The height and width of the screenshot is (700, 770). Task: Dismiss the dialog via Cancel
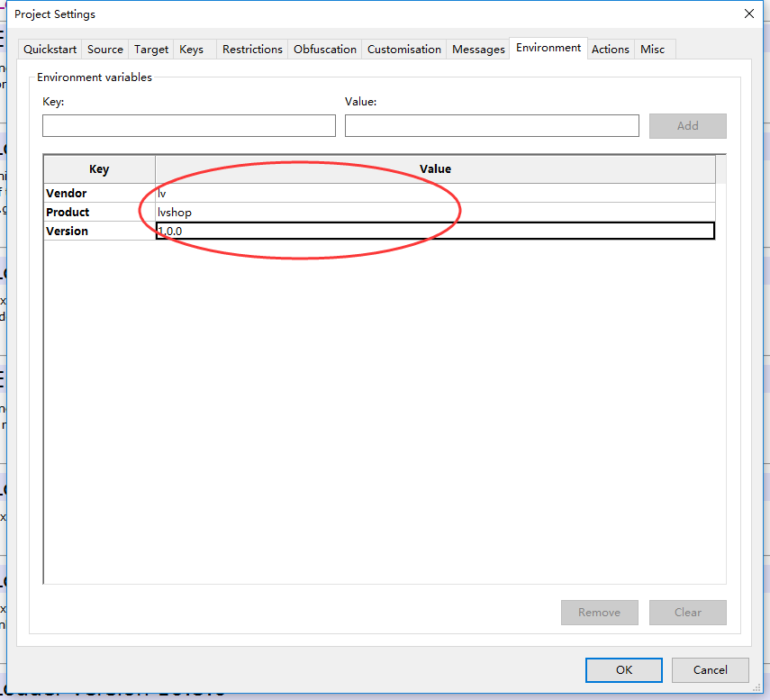click(710, 669)
